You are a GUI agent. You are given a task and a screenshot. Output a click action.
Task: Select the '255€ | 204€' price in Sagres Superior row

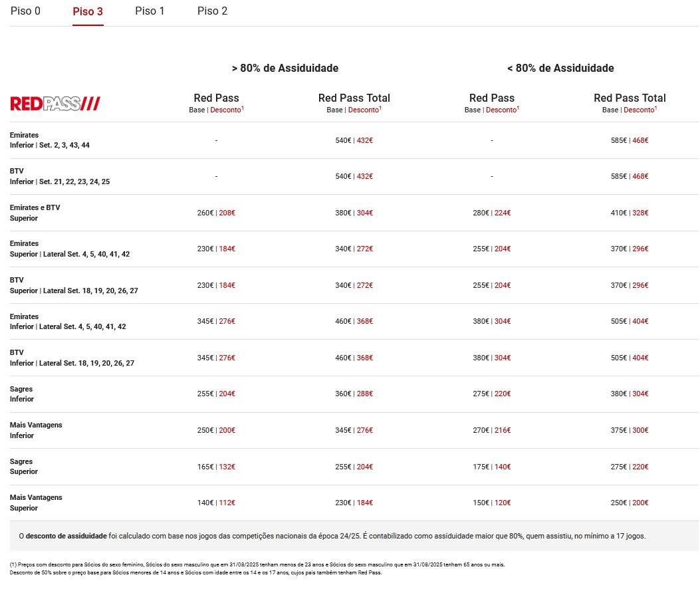click(x=354, y=467)
